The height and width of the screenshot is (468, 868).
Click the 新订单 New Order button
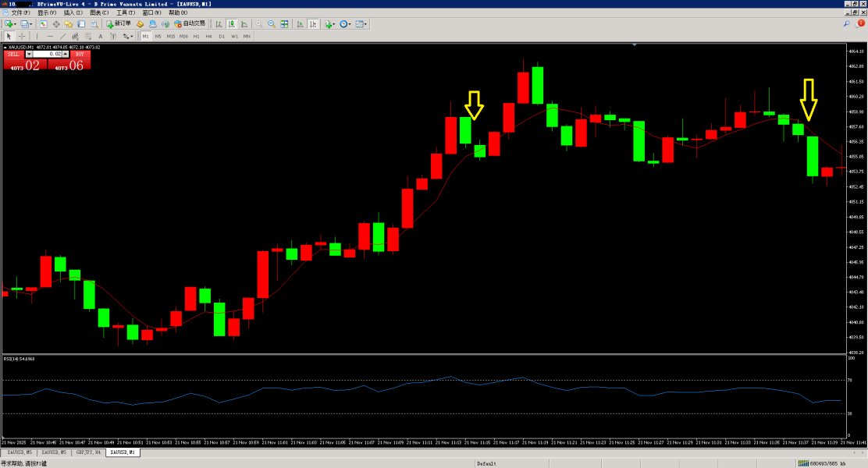coord(119,23)
